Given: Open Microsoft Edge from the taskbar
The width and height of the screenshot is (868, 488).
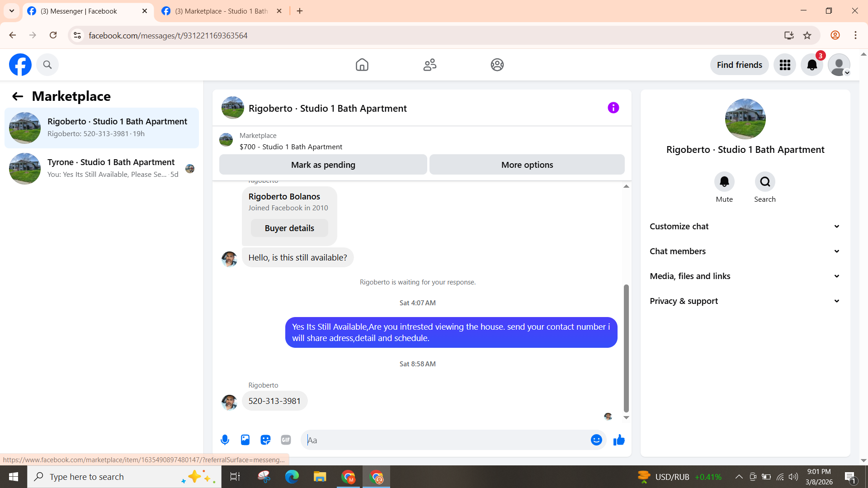Looking at the screenshot, I should pos(292,477).
